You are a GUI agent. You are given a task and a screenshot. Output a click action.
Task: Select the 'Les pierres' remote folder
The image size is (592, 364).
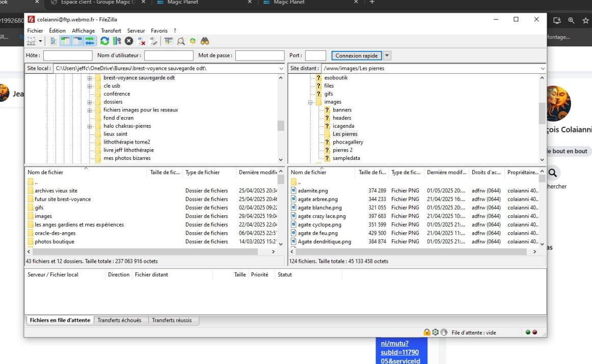tap(345, 134)
